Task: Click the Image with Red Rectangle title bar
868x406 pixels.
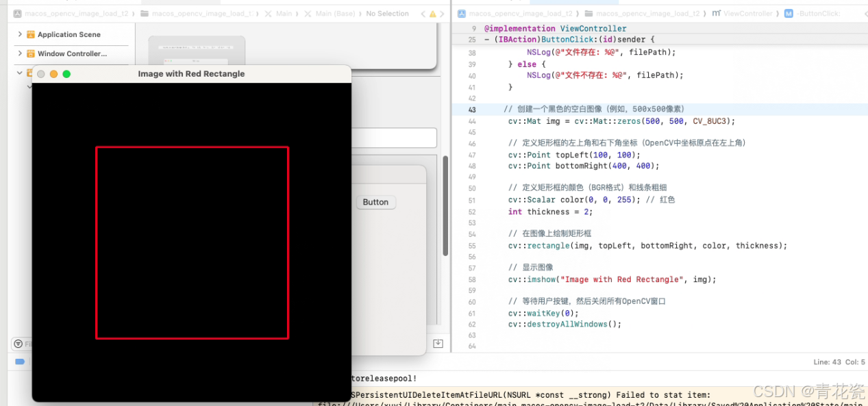Action: (191, 74)
